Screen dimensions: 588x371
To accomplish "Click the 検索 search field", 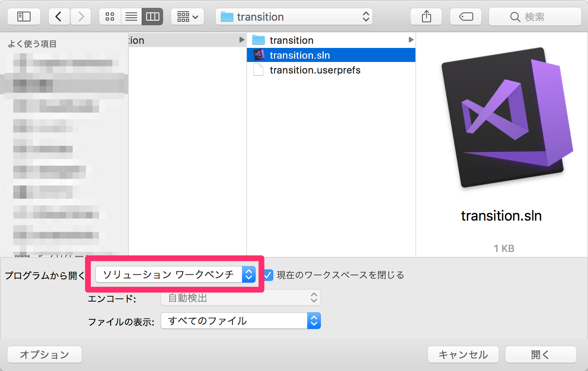I will click(535, 17).
